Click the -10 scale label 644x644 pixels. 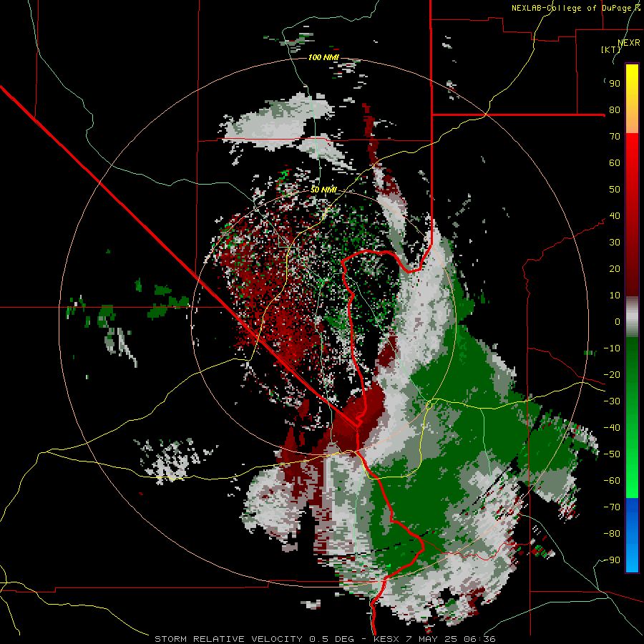[612, 348]
